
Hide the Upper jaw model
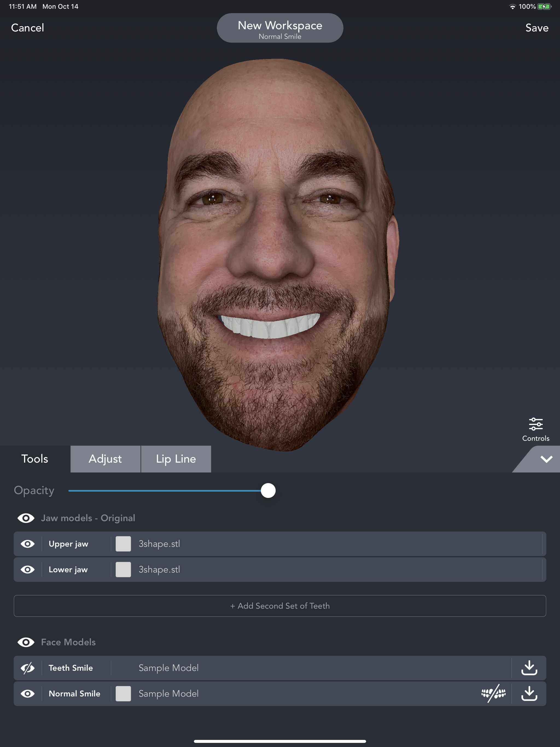(28, 544)
